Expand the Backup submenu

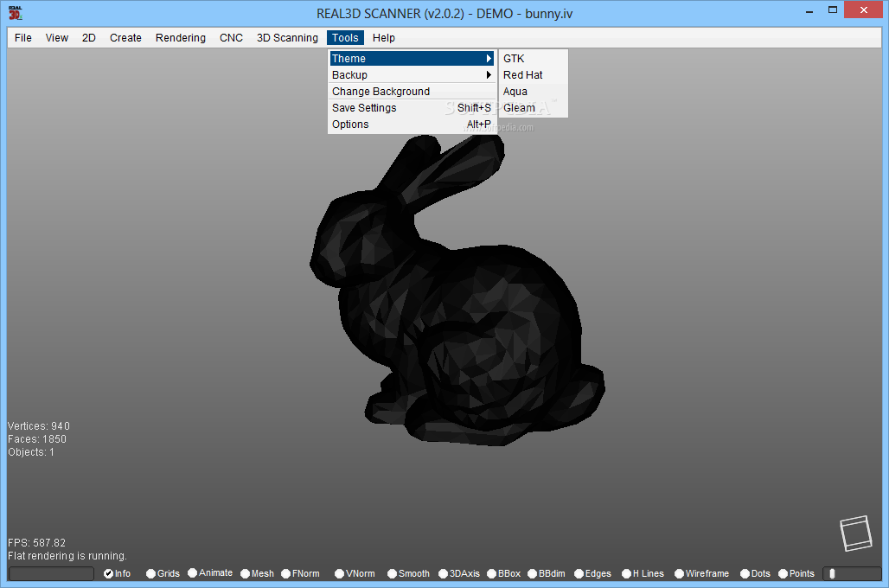pyautogui.click(x=413, y=75)
